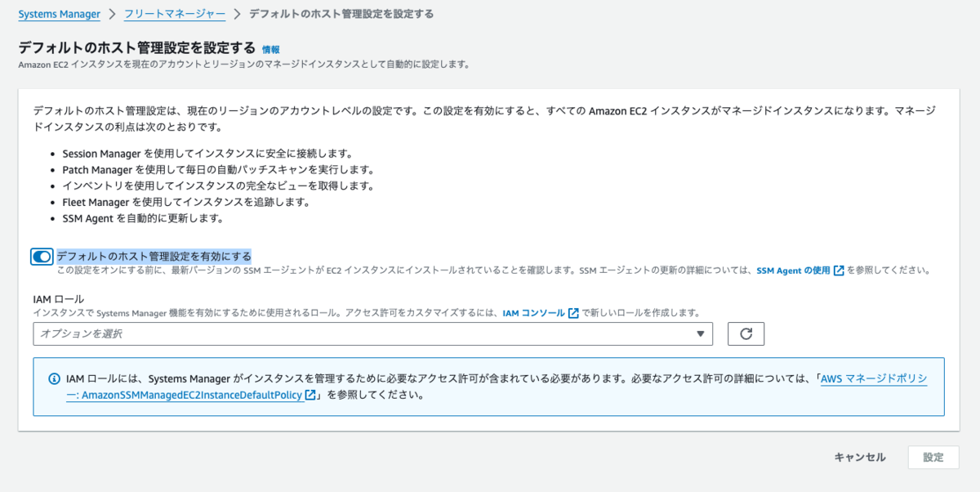
Task: Click external link icon next to IAM コンソール
Action: [573, 313]
